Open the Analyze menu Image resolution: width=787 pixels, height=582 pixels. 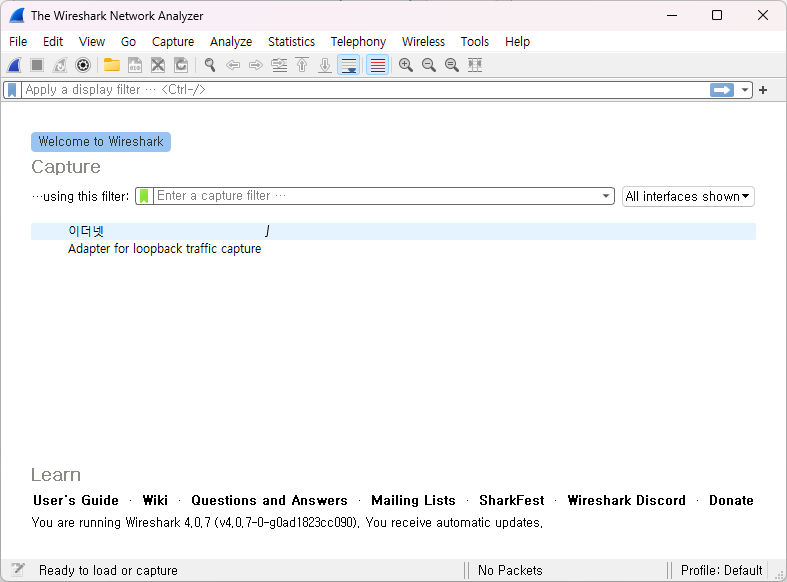[x=231, y=42]
